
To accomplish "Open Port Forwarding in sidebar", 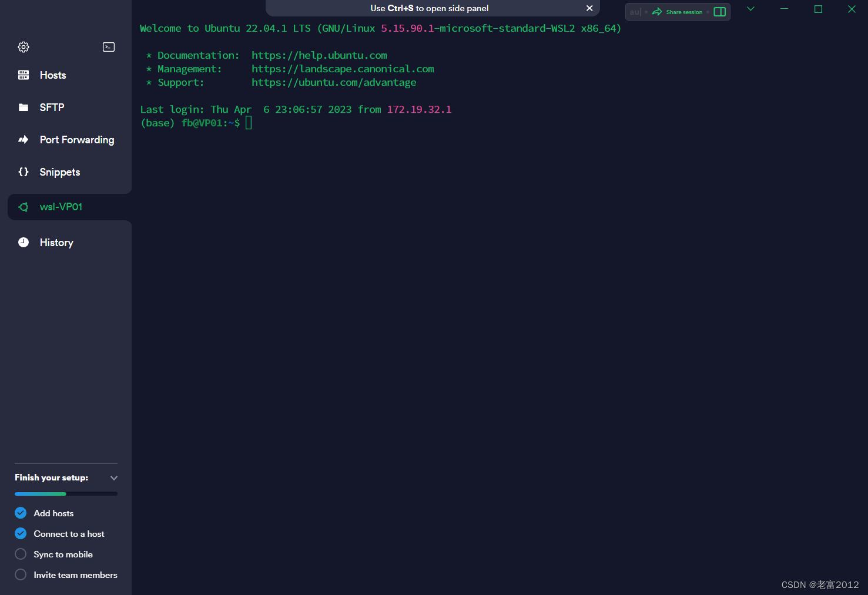I will [66, 140].
